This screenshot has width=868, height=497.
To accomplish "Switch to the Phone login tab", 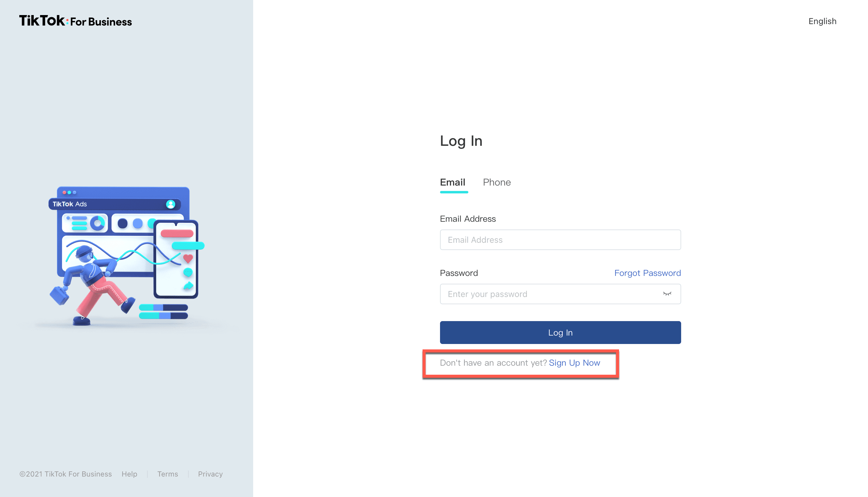I will [x=496, y=182].
